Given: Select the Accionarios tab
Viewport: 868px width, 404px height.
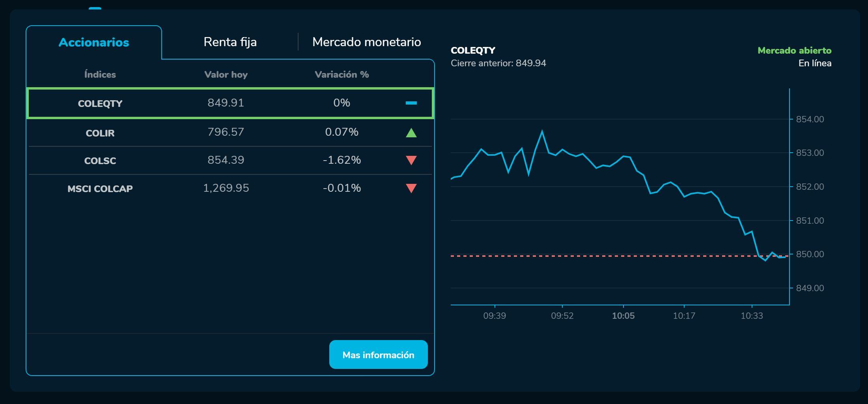Looking at the screenshot, I should click(94, 42).
